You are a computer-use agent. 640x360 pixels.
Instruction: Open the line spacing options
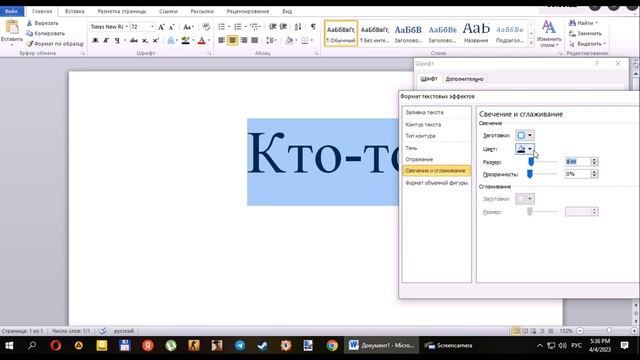tap(271, 40)
